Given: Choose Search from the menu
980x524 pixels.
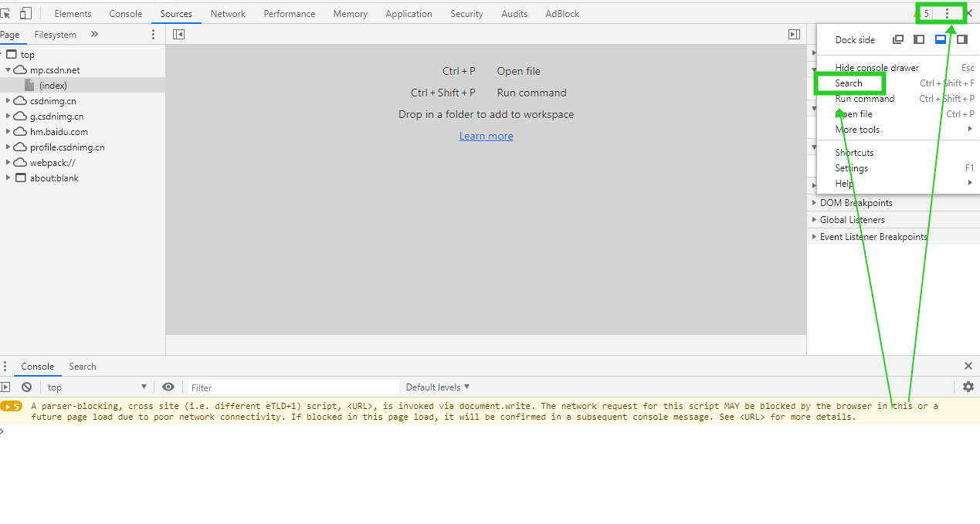Looking at the screenshot, I should (898, 83).
